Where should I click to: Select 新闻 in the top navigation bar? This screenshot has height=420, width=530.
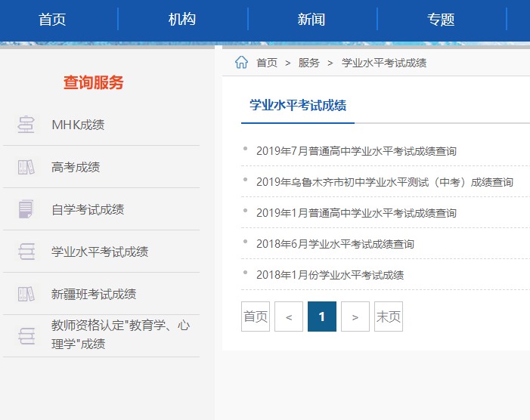pos(311,20)
